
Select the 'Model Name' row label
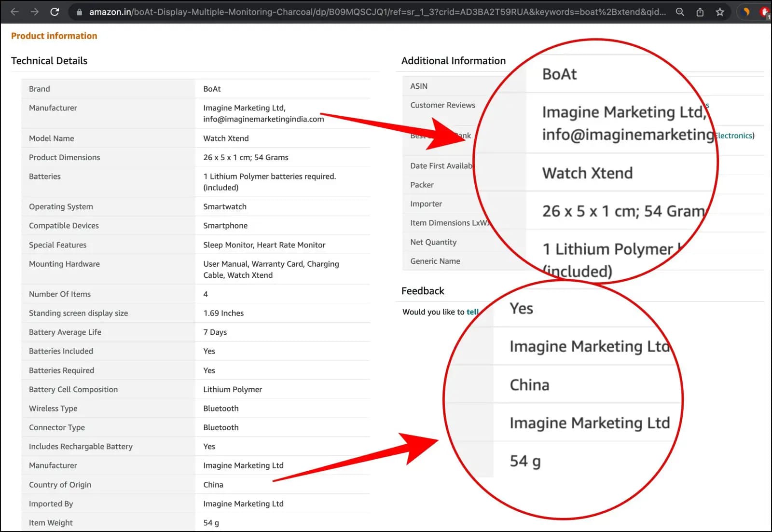tap(51, 138)
